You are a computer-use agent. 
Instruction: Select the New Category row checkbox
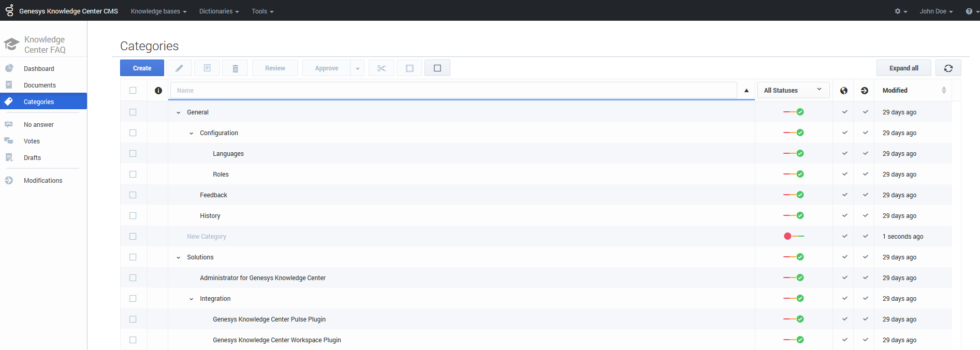(x=133, y=237)
